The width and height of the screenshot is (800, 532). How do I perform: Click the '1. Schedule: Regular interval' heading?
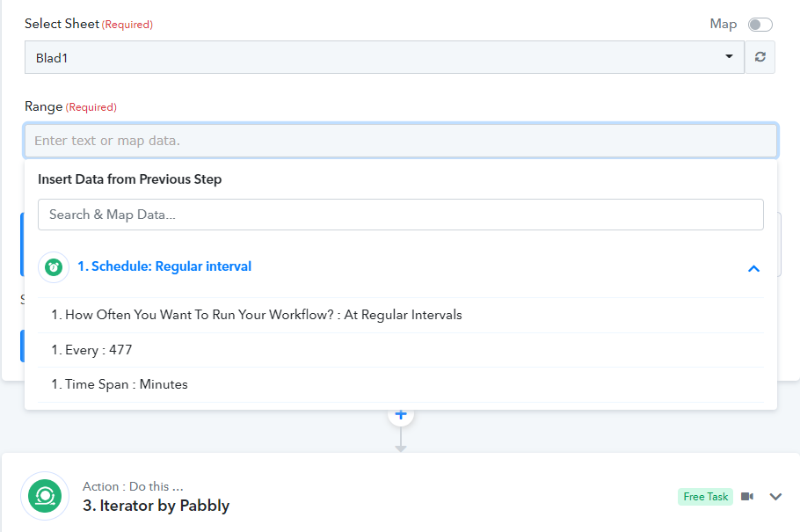(164, 266)
